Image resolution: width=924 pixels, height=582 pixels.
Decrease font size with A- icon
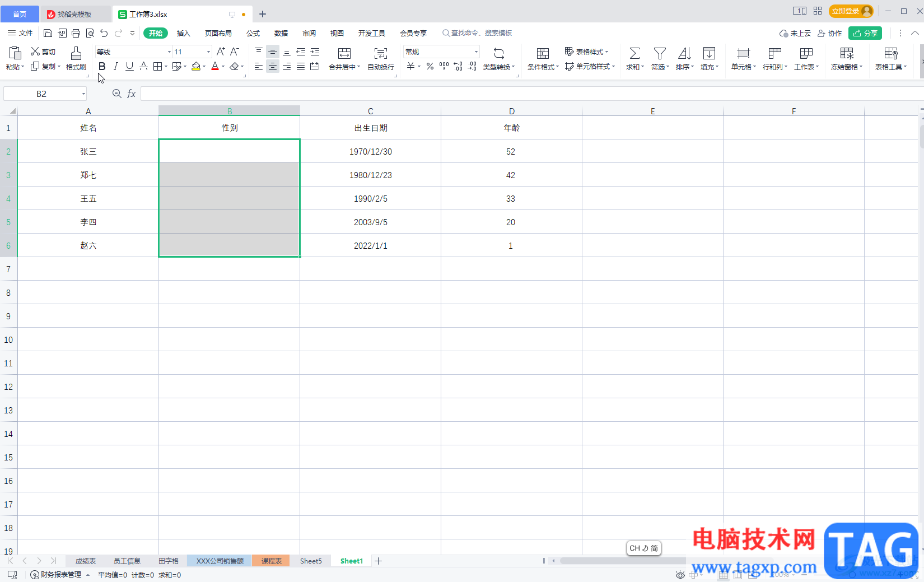[x=235, y=52]
